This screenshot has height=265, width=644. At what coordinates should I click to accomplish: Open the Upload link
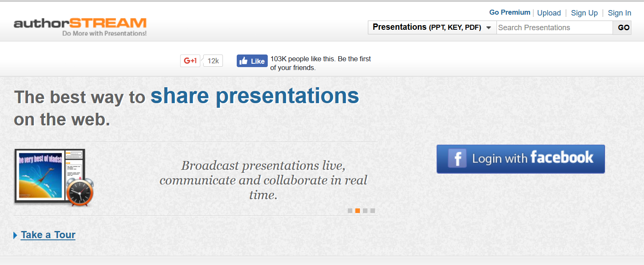click(549, 13)
